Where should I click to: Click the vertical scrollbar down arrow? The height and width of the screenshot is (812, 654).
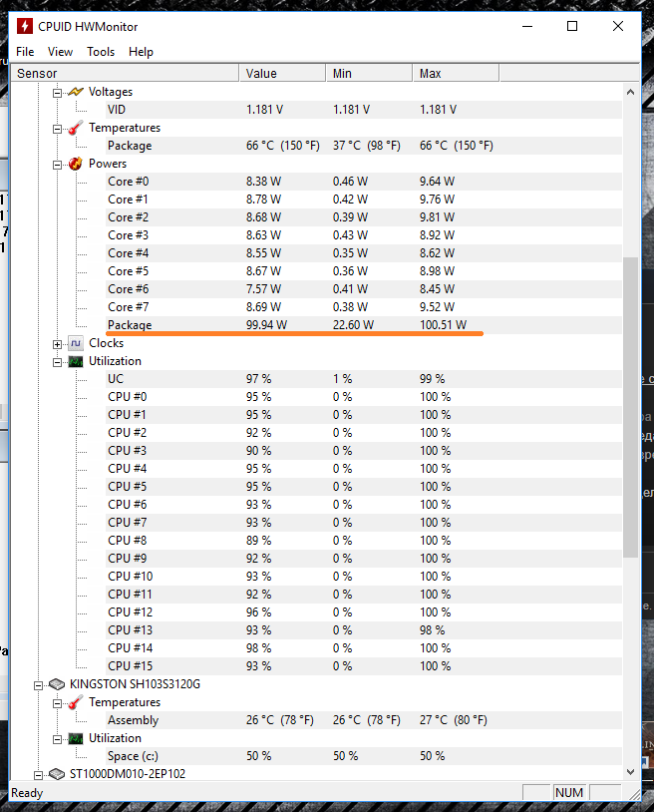[630, 771]
